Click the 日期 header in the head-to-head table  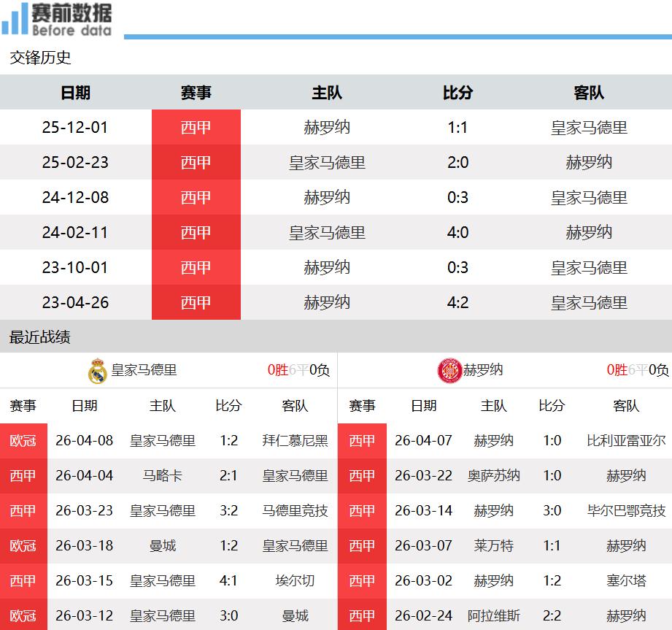pos(75,93)
